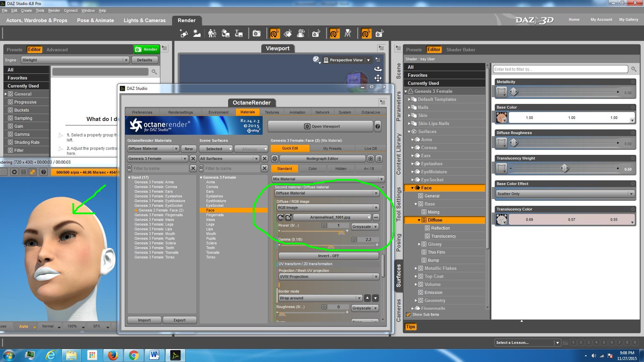Open the Render menu in menu bar

[x=54, y=10]
